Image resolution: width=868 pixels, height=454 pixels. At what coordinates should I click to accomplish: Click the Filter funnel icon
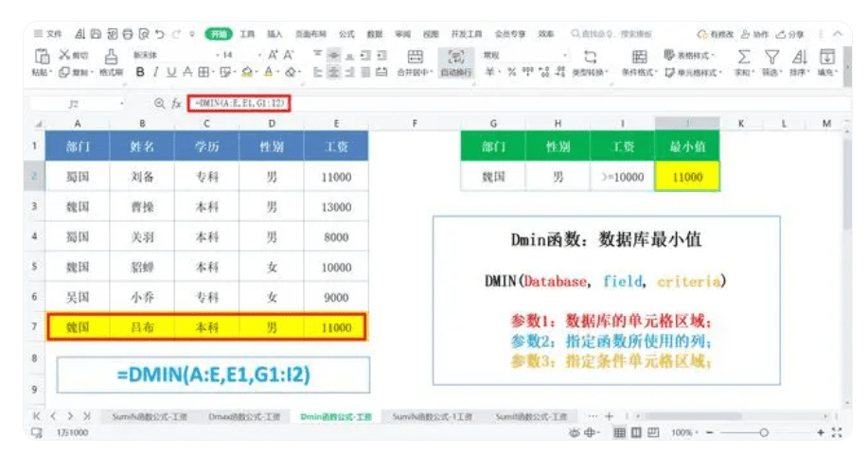[771, 58]
